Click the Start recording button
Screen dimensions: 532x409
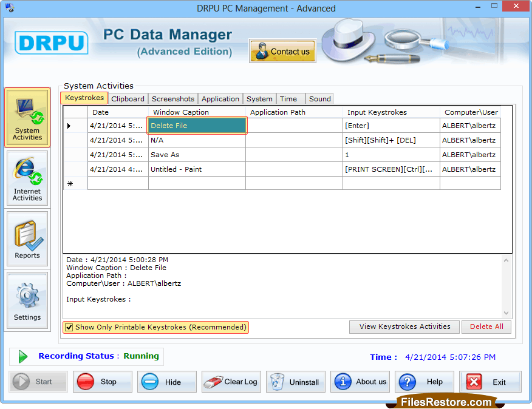pos(38,382)
